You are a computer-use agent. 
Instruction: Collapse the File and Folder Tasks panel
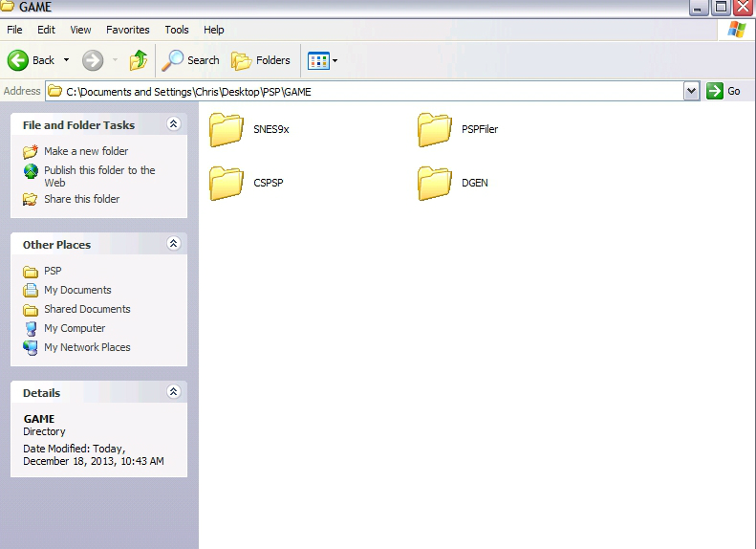click(x=173, y=124)
